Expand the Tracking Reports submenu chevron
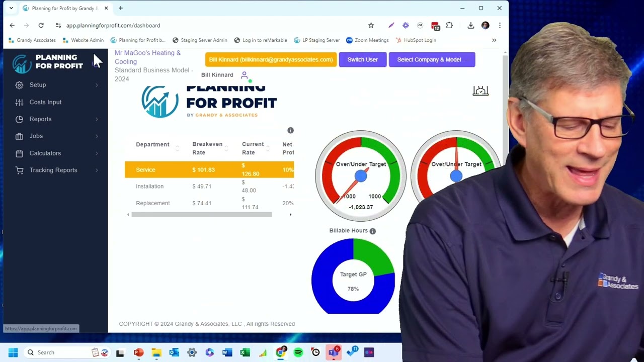 tap(97, 170)
